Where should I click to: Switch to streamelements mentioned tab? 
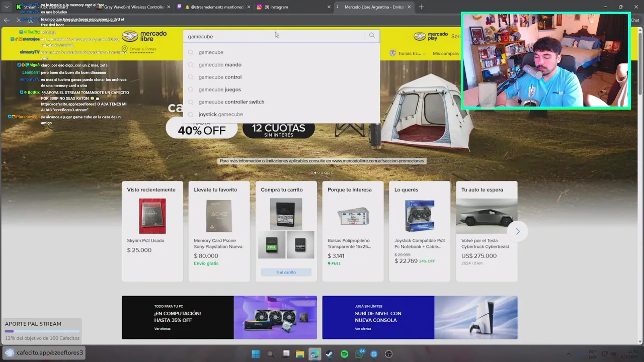tap(212, 7)
